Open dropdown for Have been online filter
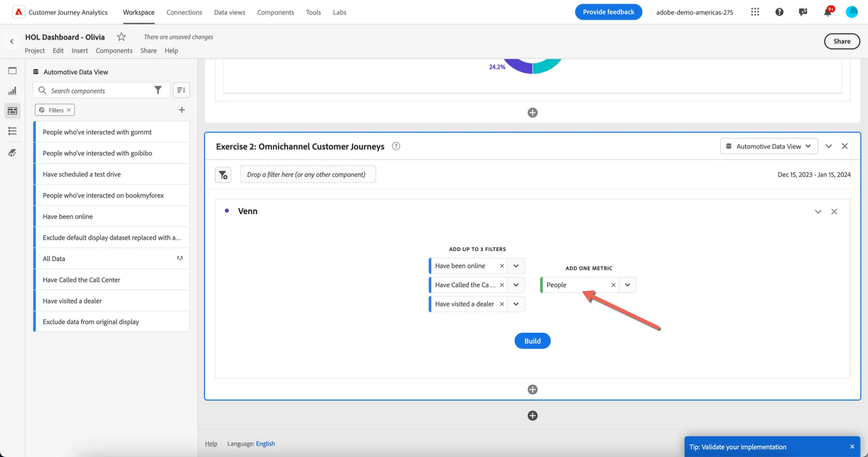Screen dimensions: 868x457 click(x=516, y=266)
